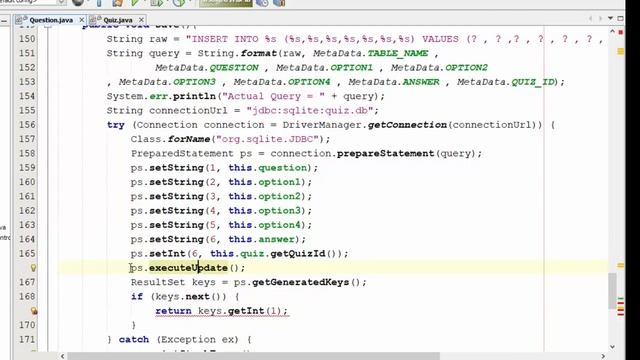
Task: Click the horizontal scrollbar thumb
Action: click(x=253, y=356)
